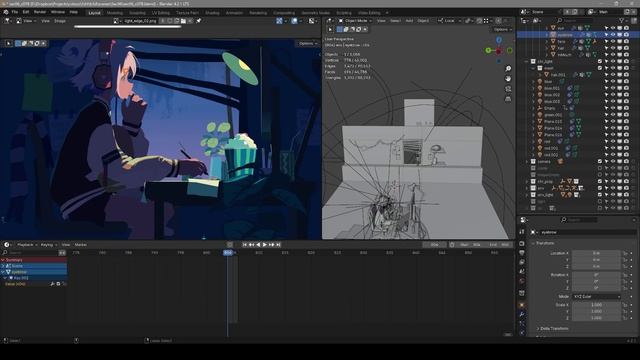The height and width of the screenshot is (360, 640).
Task: Play the animation in reverse
Action: [258, 245]
